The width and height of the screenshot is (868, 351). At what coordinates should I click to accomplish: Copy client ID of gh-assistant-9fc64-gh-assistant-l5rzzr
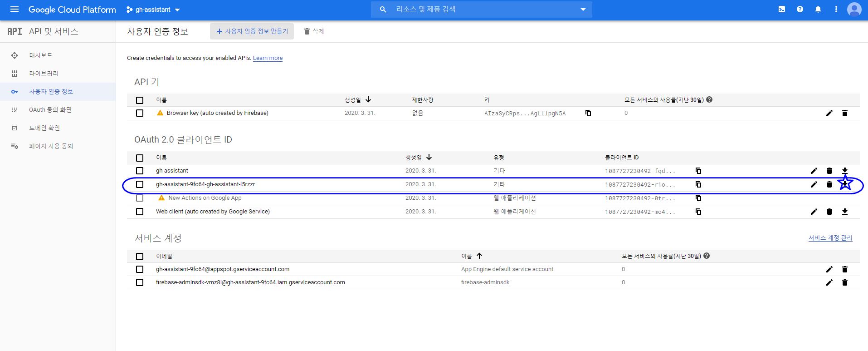[x=698, y=184]
